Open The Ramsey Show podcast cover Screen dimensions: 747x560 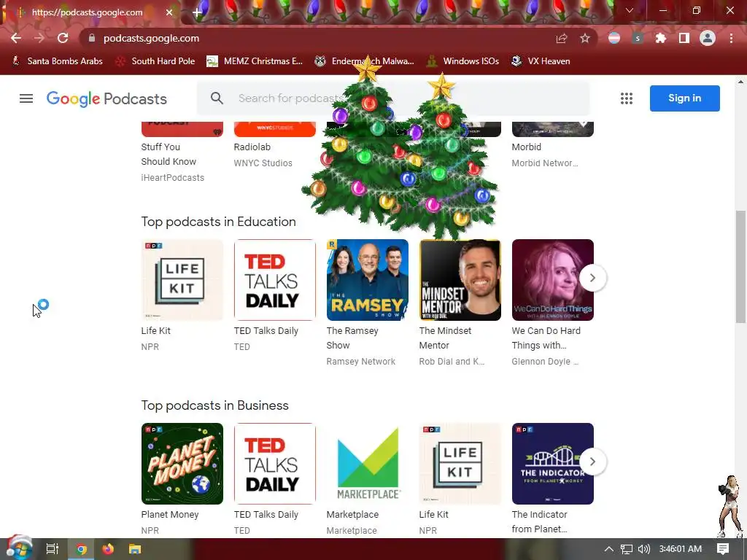tap(368, 280)
